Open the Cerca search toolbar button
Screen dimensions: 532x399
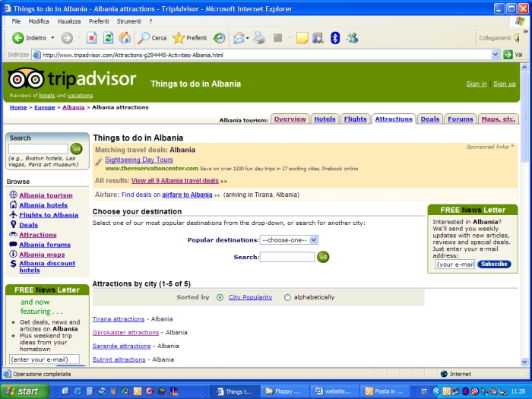coord(152,38)
